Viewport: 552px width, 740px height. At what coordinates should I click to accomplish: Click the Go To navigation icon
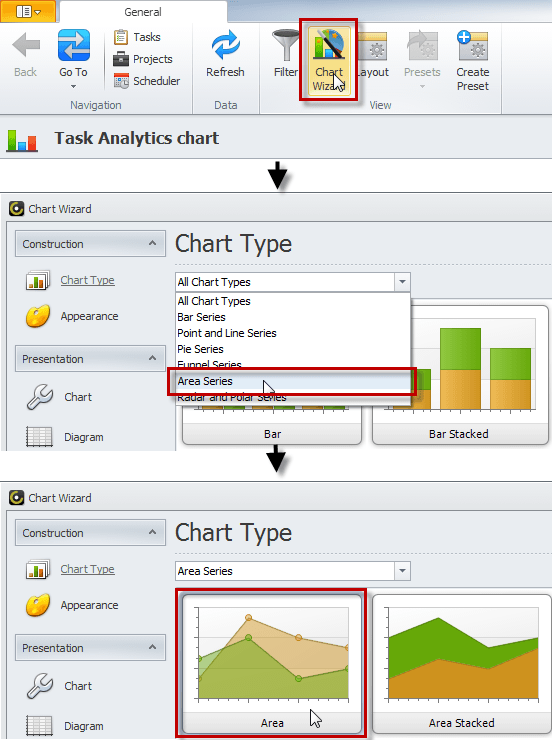(74, 45)
